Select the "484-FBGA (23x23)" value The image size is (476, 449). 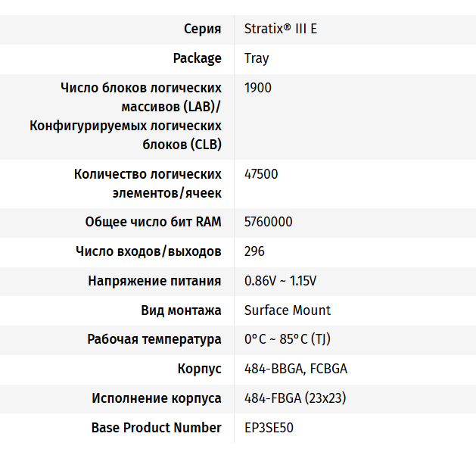point(295,398)
